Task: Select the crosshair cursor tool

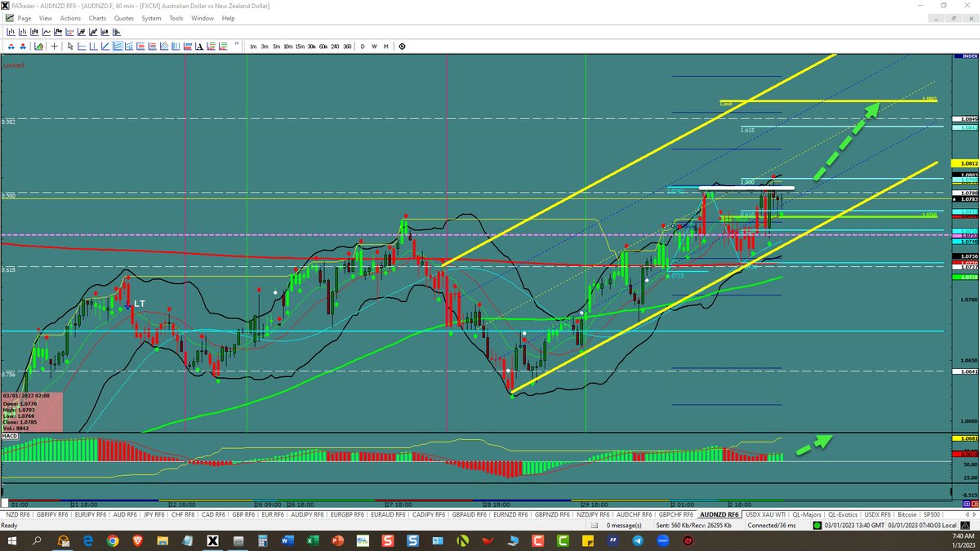Action: [55, 47]
